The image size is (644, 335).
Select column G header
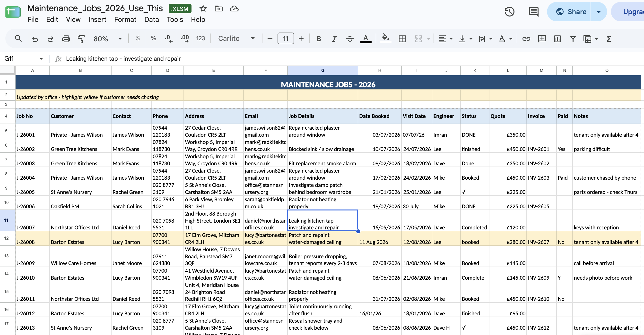click(322, 70)
